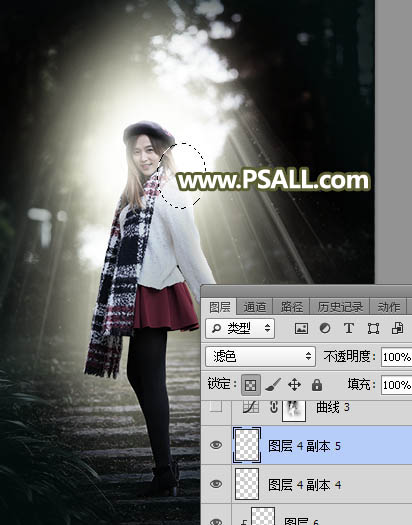Hide the 图层 4 副本 5 layer
This screenshot has width=412, height=525.
[216, 445]
